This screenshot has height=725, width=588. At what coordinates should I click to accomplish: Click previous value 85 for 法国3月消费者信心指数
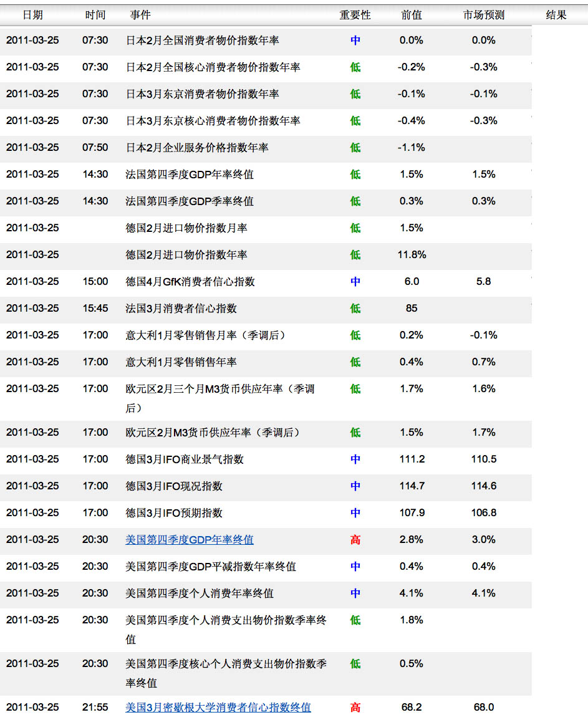pyautogui.click(x=412, y=309)
